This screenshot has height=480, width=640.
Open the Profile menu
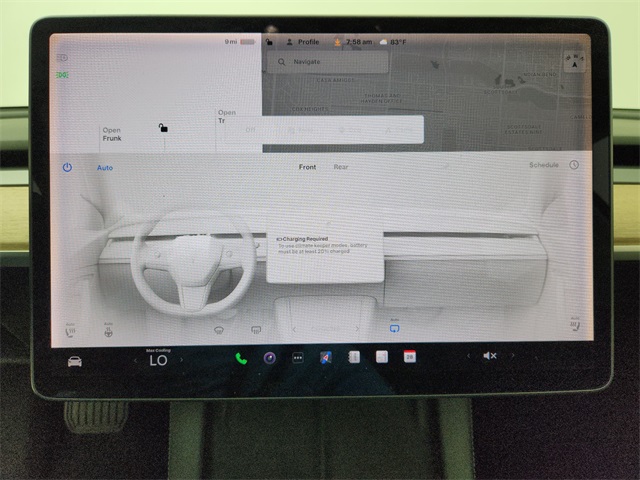303,42
